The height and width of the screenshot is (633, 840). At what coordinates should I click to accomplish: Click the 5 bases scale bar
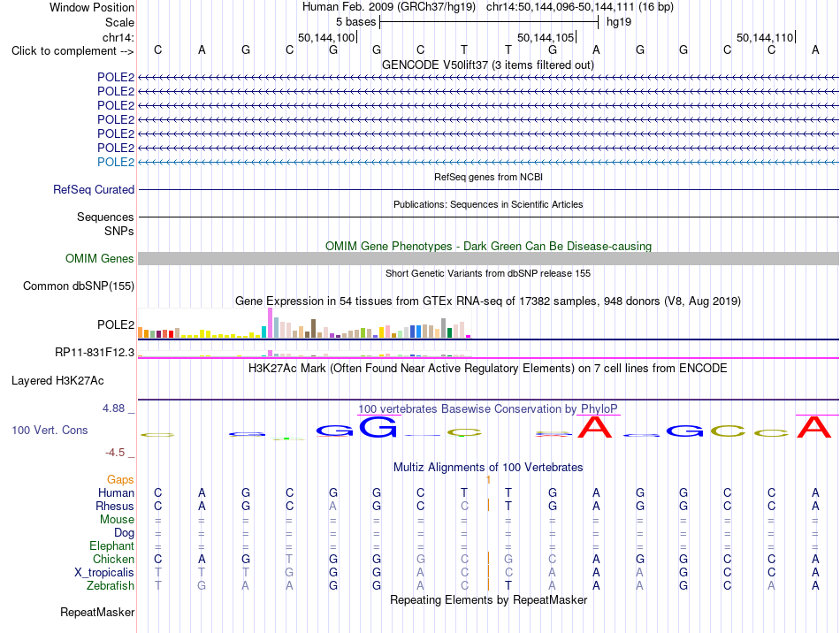pyautogui.click(x=489, y=22)
